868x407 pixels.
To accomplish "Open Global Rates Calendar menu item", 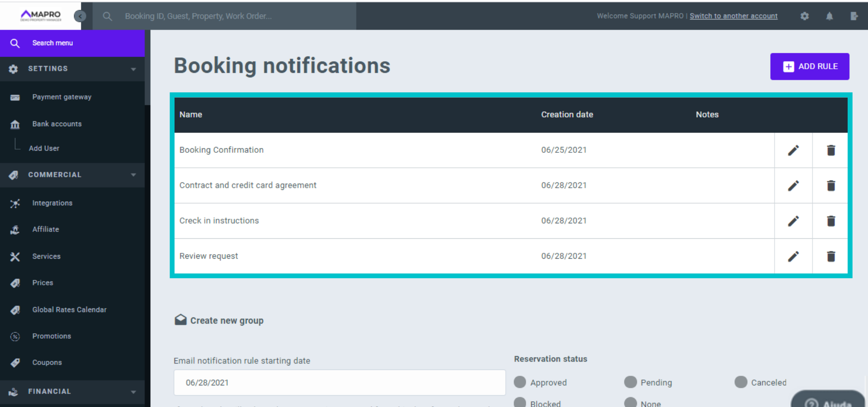I will [x=69, y=310].
